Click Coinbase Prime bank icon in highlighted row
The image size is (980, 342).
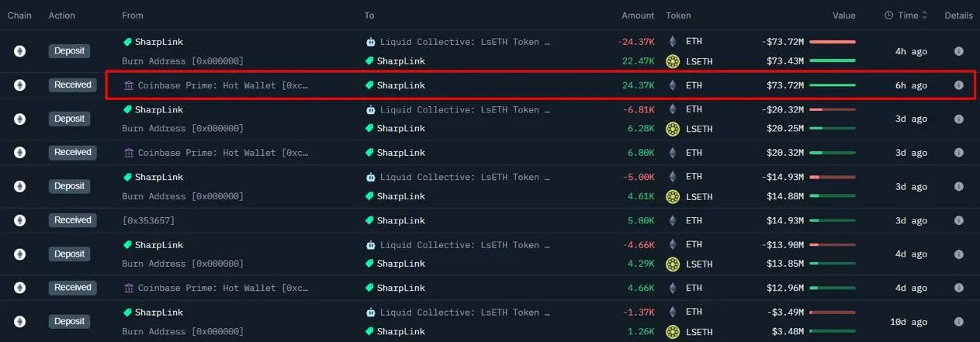point(128,85)
